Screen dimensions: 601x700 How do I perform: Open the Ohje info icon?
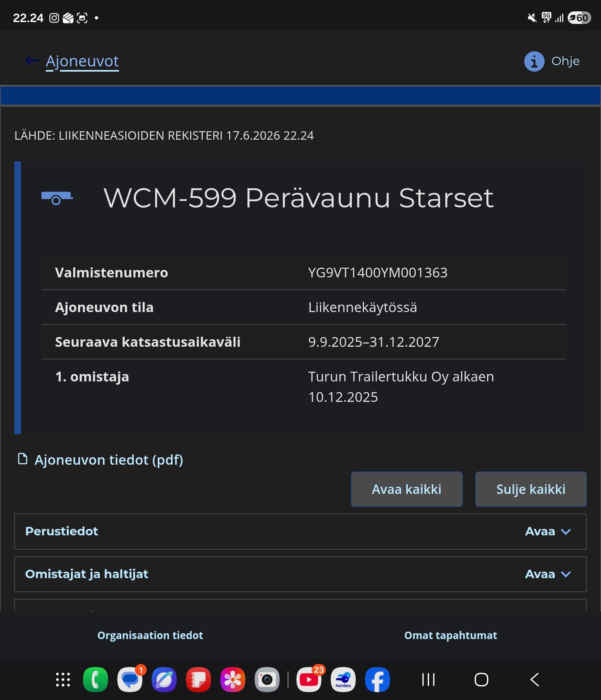[534, 62]
